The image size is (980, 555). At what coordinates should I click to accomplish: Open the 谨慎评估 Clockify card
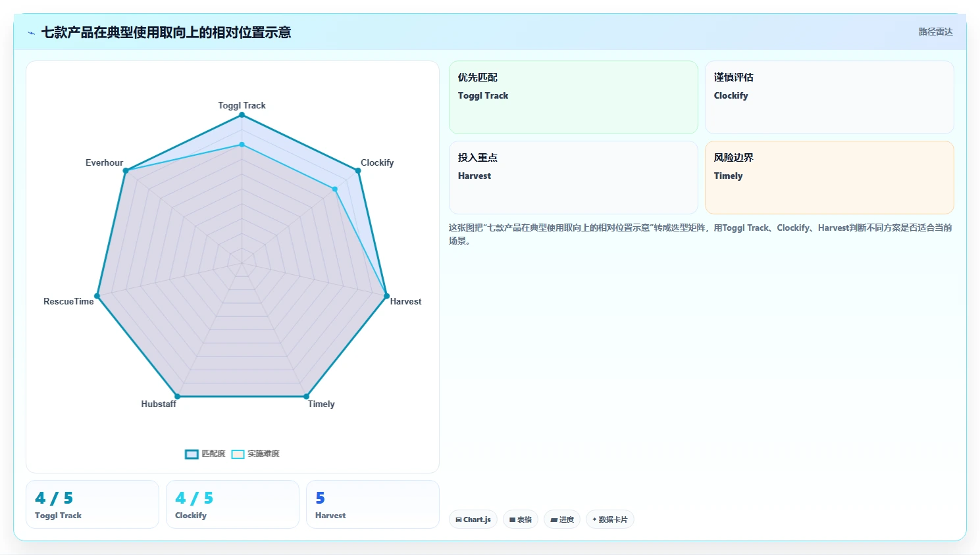[829, 97]
